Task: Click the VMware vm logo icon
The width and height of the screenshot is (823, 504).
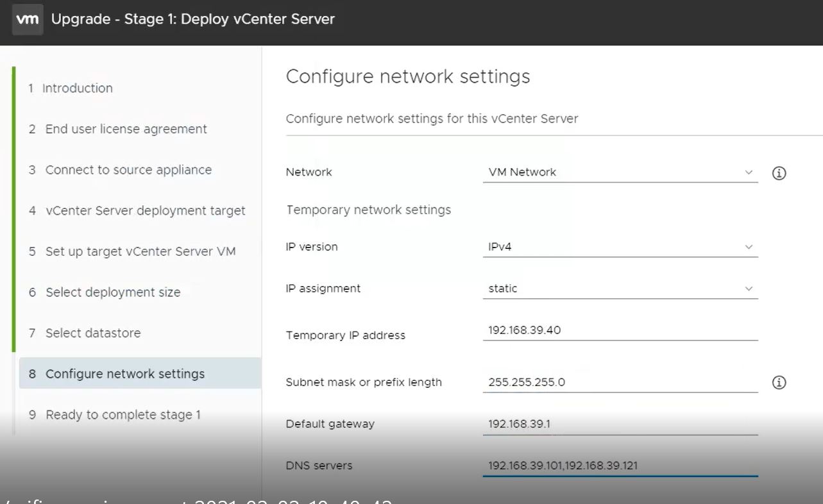Action: pyautogui.click(x=27, y=19)
